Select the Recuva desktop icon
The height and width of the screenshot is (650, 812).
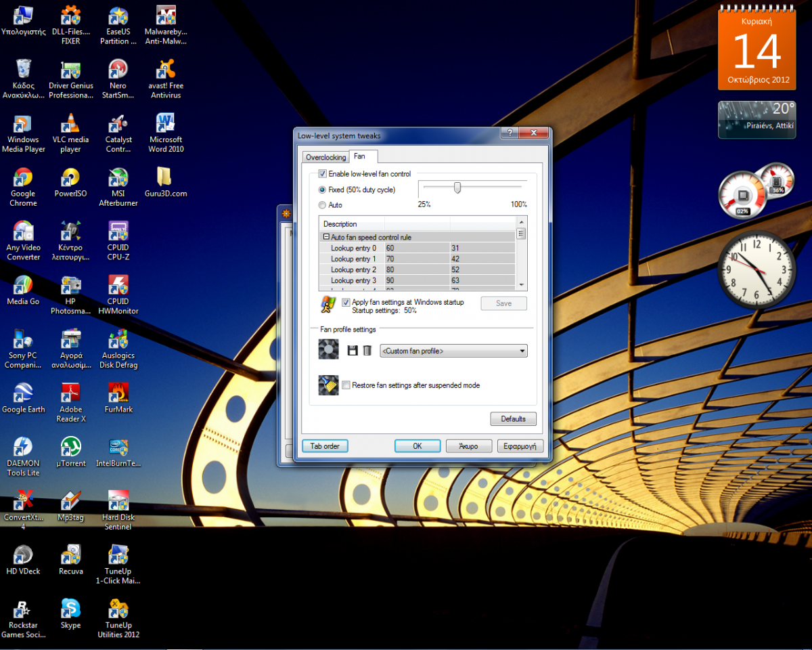tap(70, 561)
